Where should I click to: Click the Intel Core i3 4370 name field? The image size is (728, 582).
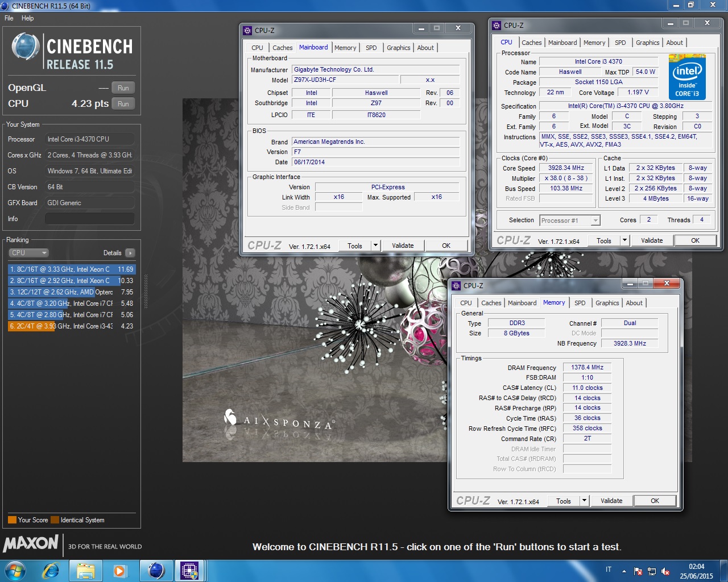click(x=598, y=61)
